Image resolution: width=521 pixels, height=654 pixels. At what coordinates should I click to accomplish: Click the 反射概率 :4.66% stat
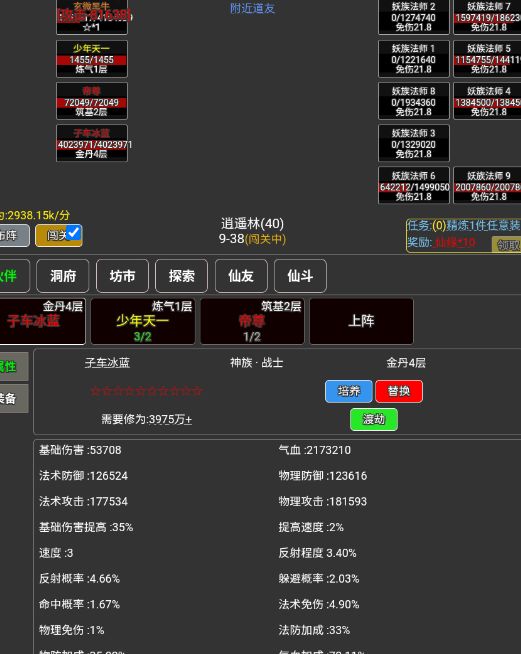tap(79, 579)
